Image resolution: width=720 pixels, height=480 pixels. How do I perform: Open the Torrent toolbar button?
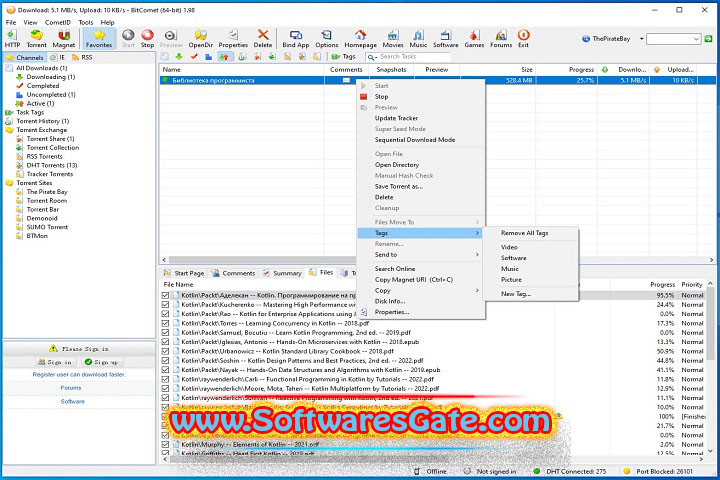click(x=36, y=39)
